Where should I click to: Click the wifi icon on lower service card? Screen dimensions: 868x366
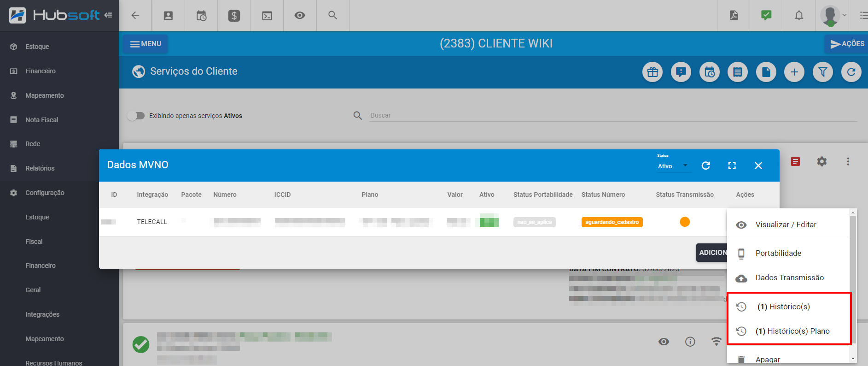click(x=717, y=342)
